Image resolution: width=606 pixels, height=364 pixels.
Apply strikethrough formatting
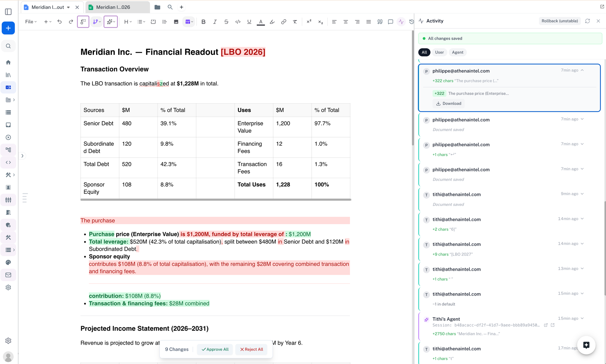(226, 22)
